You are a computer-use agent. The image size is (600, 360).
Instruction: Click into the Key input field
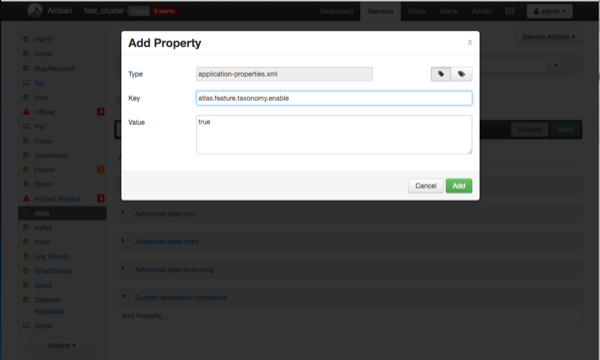334,98
